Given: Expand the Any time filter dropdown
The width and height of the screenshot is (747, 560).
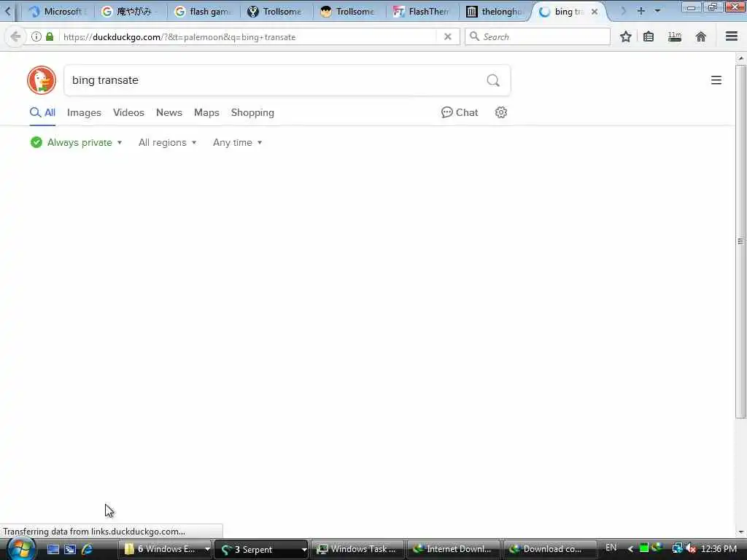Looking at the screenshot, I should click(237, 142).
